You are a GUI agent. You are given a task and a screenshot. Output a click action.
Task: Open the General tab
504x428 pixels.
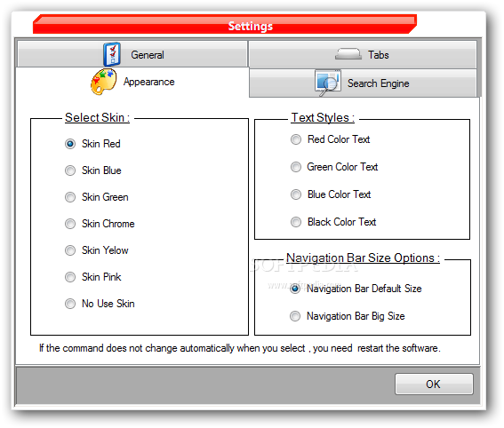(x=132, y=54)
